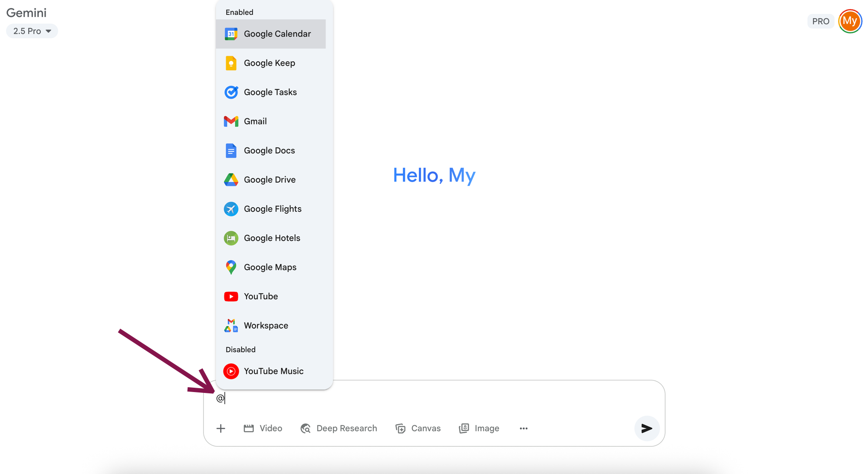Select the Google Calendar icon

(231, 34)
